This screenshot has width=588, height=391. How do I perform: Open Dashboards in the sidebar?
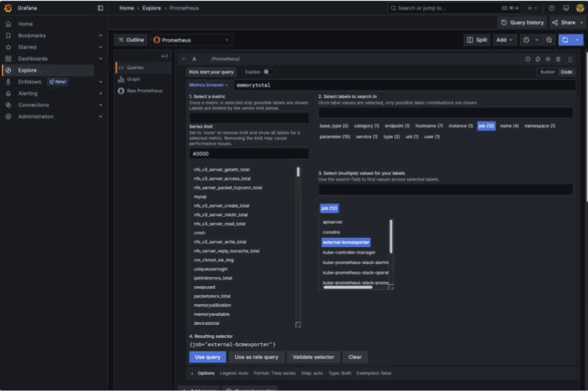coord(32,59)
